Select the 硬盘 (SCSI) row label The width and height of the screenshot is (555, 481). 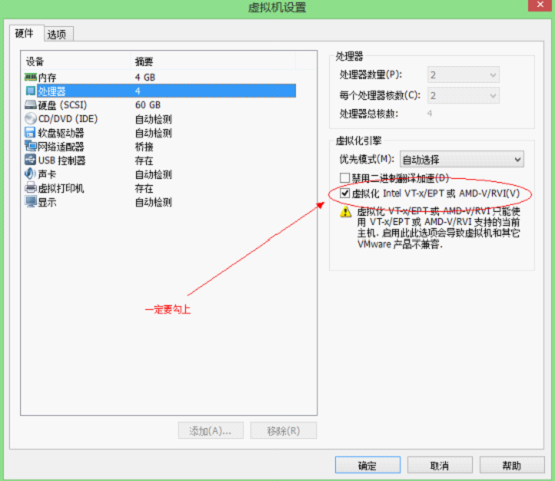coord(62,105)
